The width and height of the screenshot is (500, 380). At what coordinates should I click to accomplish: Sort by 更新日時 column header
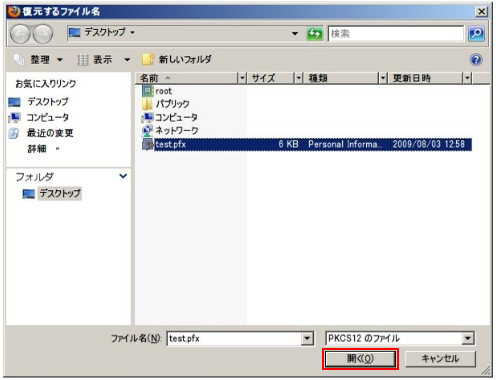(x=426, y=78)
